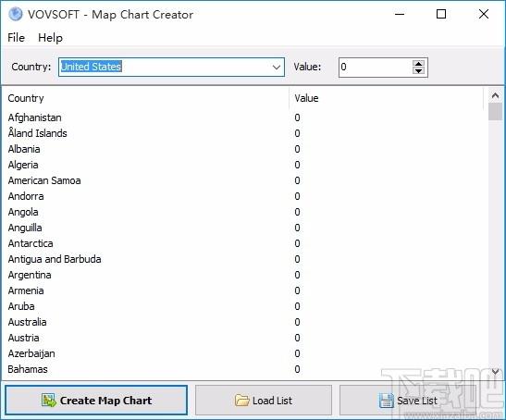Click the Create Map Chart button

[x=96, y=400]
